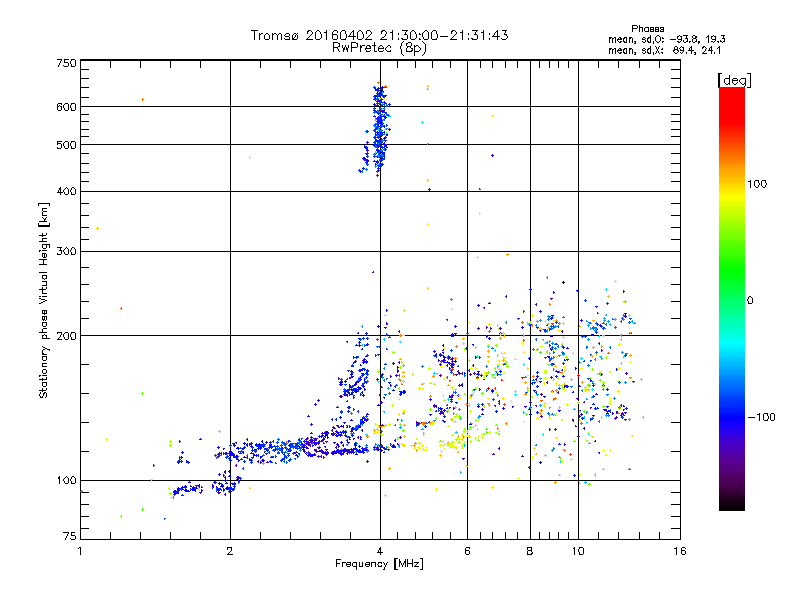
Task: Click the 'Stationary phase Virtual Height [km]' axis title
Action: [44, 301]
